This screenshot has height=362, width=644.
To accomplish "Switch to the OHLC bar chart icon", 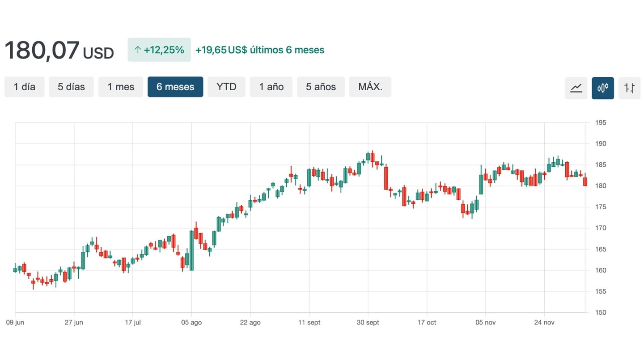I will 629,88.
